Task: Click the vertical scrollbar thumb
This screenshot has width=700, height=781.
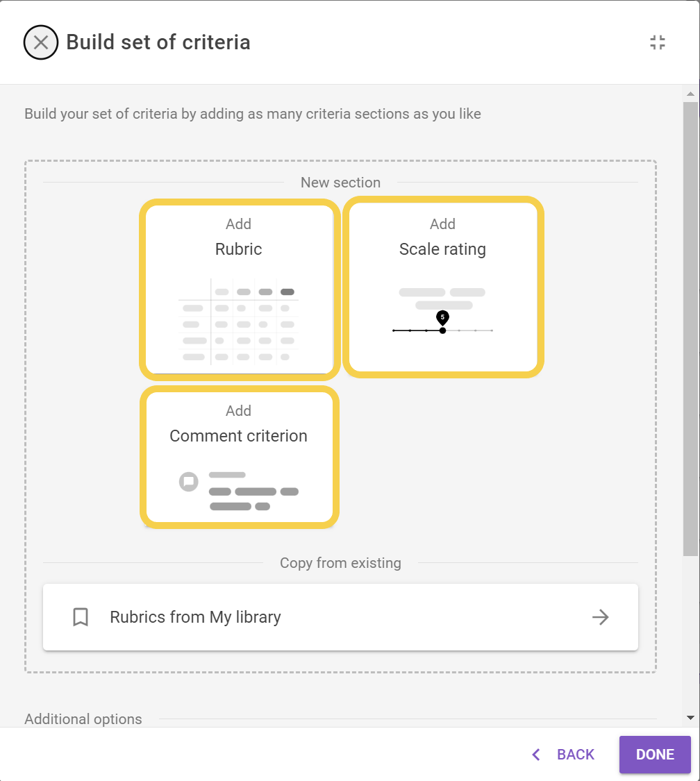Action: [x=690, y=326]
